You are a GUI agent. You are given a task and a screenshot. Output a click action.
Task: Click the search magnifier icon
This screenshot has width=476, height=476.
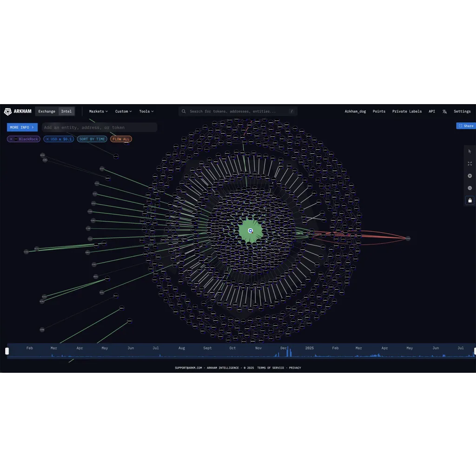click(x=184, y=112)
